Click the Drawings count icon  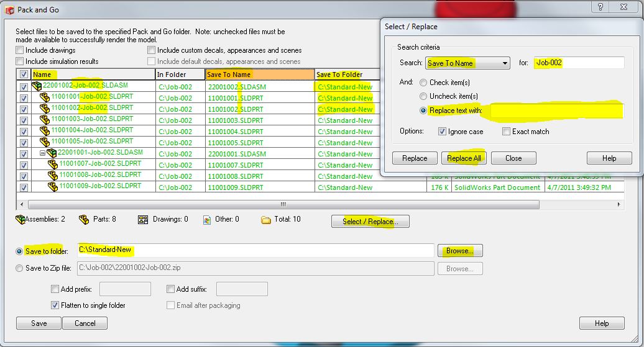pos(143,220)
